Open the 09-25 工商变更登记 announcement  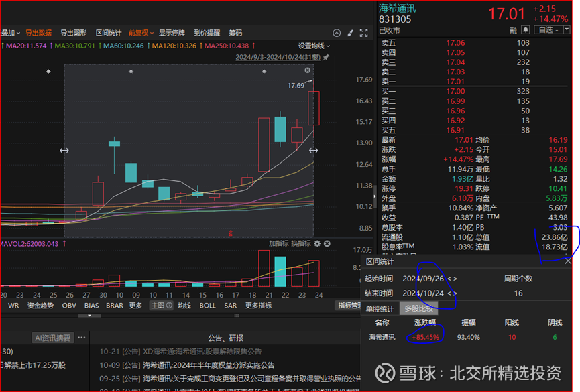(x=230, y=379)
